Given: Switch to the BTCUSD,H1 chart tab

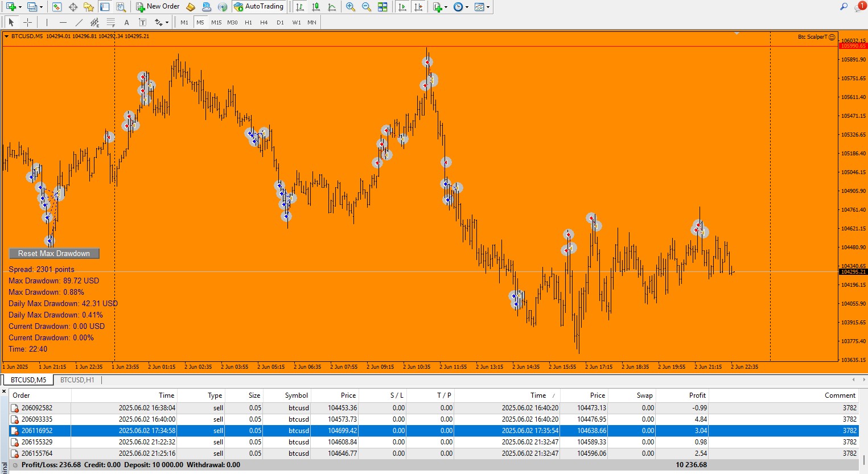Looking at the screenshot, I should tap(77, 380).
